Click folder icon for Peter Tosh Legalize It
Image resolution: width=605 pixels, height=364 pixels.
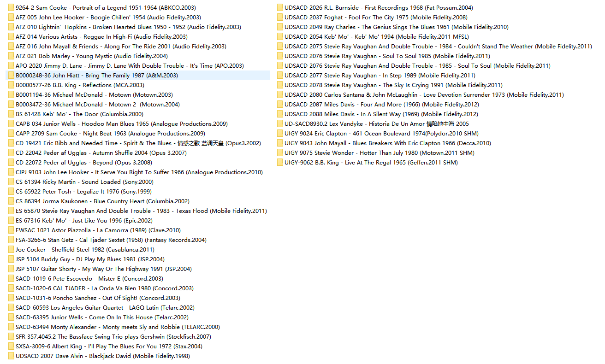tap(11, 192)
